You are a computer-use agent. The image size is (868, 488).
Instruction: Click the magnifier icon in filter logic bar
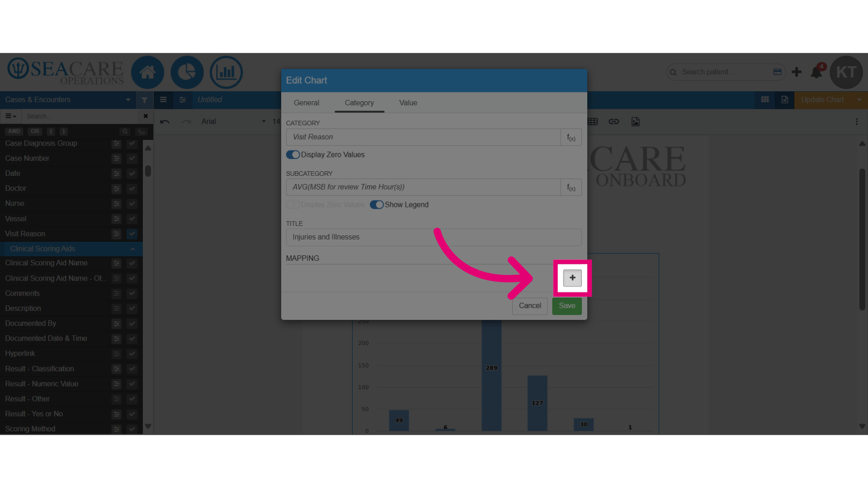[x=125, y=131]
